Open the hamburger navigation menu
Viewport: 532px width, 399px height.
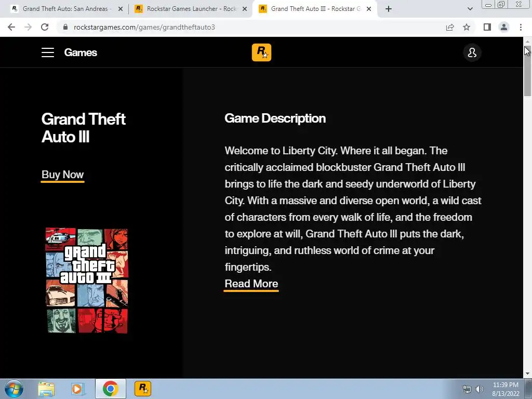click(x=48, y=52)
